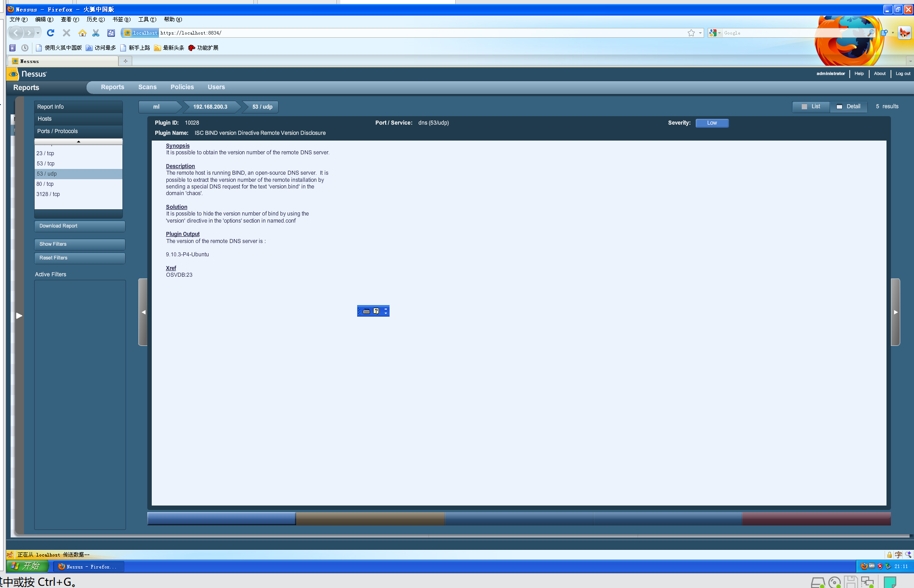Open the list-all-tabs dropdown arrow
The image size is (914, 588).
coord(910,61)
